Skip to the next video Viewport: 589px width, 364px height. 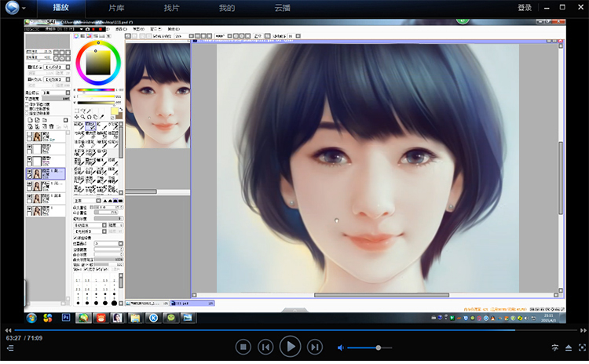tap(315, 347)
